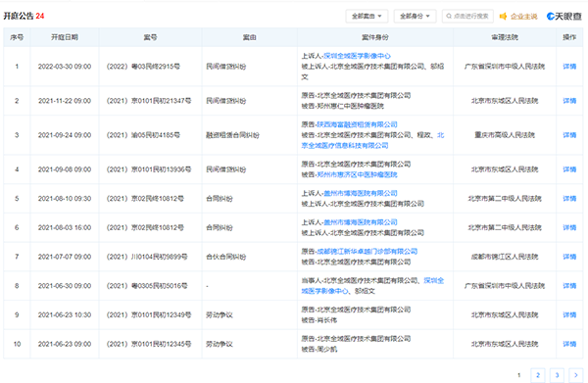Select case number (2021)京0101民初21347号
Screen dimensions: 588x383
149,101
